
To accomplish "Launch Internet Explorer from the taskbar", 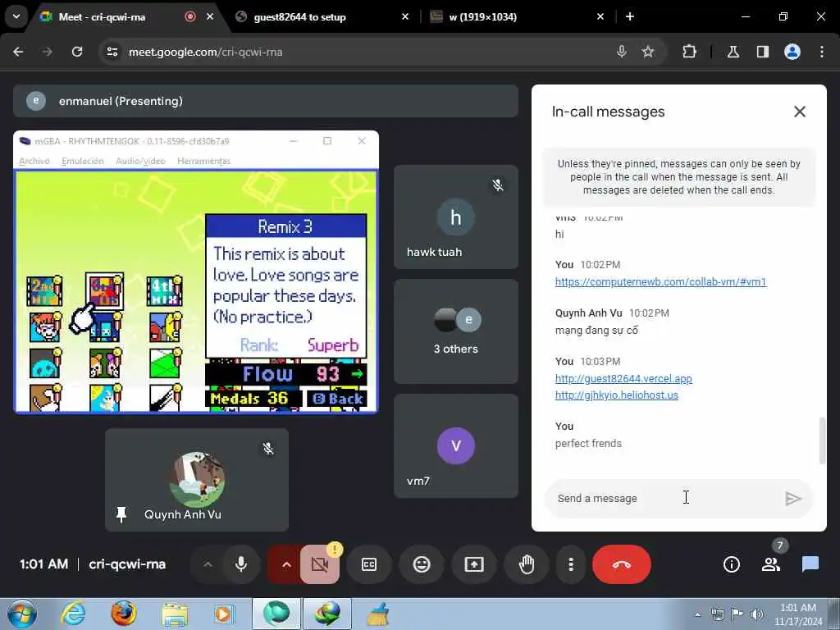I will [73, 614].
